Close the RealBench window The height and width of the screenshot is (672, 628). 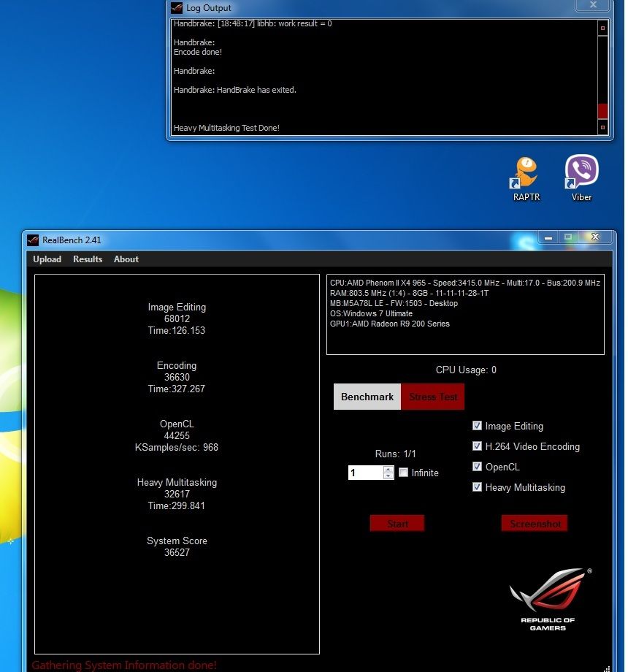pos(595,237)
